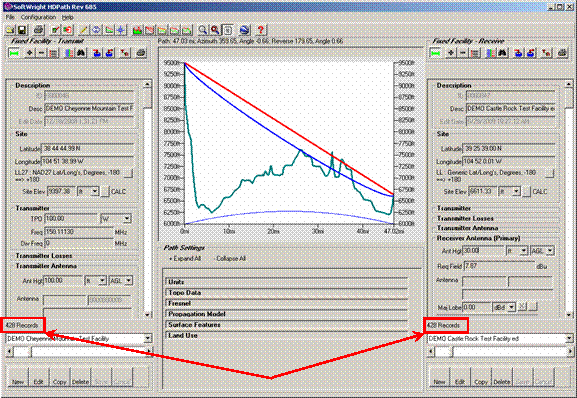This screenshot has width=577, height=398.
Task: Open the Configuration menu
Action: click(38, 17)
